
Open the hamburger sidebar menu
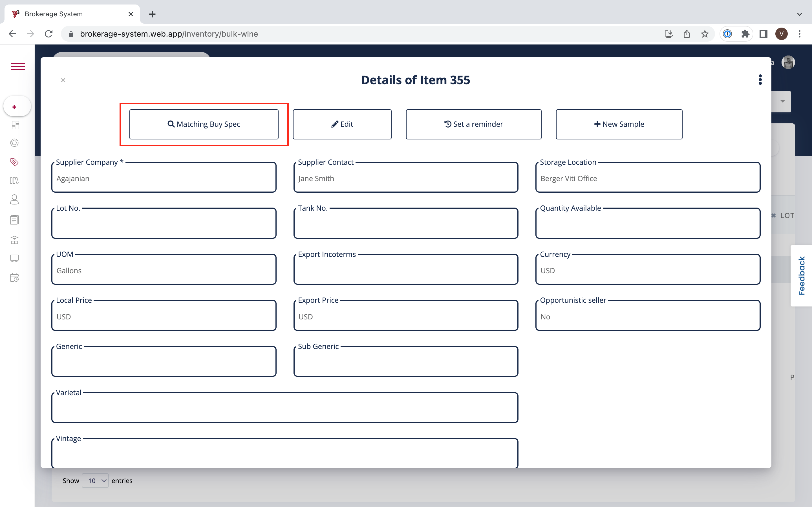coord(17,66)
